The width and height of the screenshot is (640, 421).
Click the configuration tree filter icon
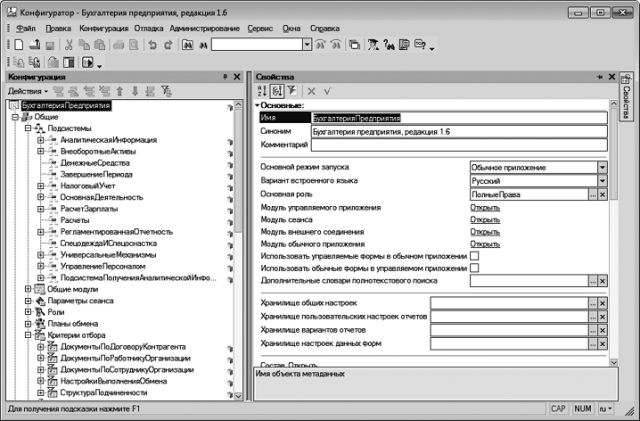[166, 91]
